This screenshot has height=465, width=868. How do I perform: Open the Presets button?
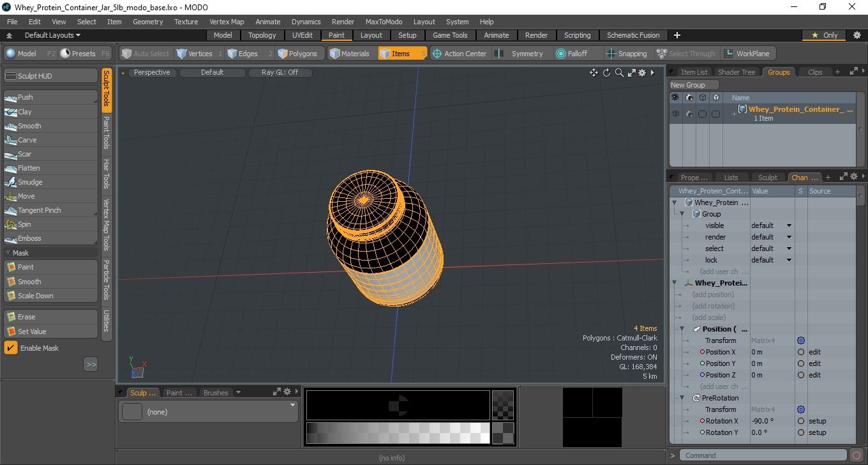[x=87, y=54]
